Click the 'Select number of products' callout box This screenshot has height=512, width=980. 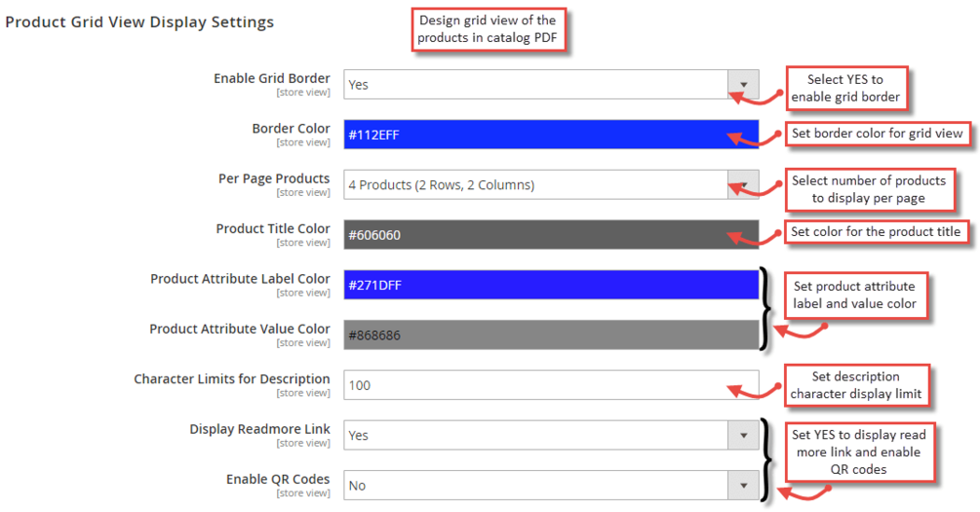coord(868,189)
